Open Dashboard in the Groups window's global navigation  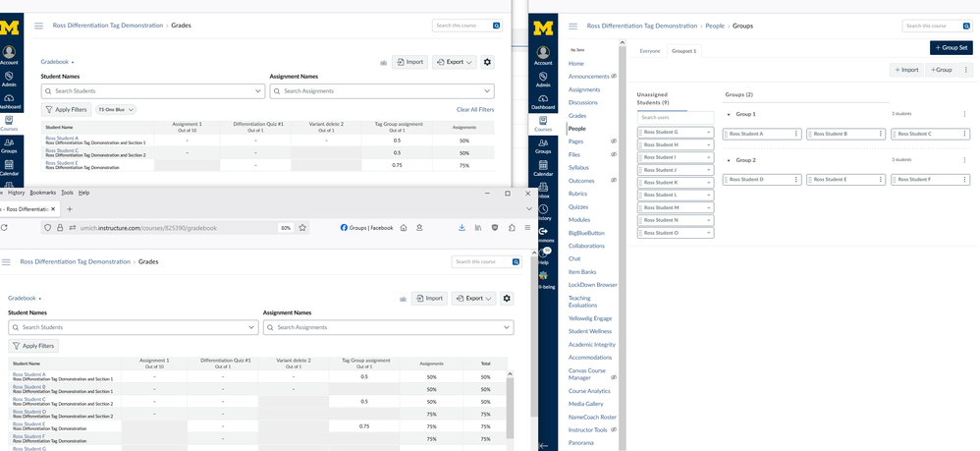[x=542, y=102]
